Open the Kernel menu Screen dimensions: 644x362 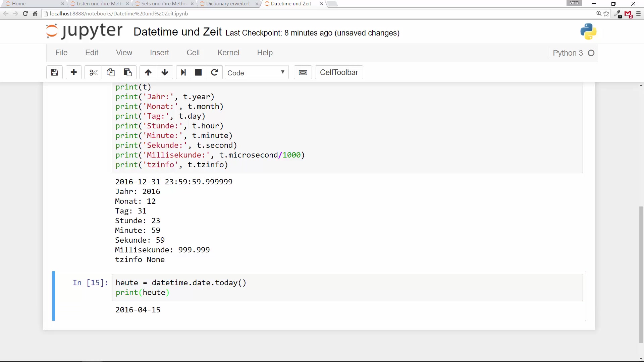pos(228,53)
